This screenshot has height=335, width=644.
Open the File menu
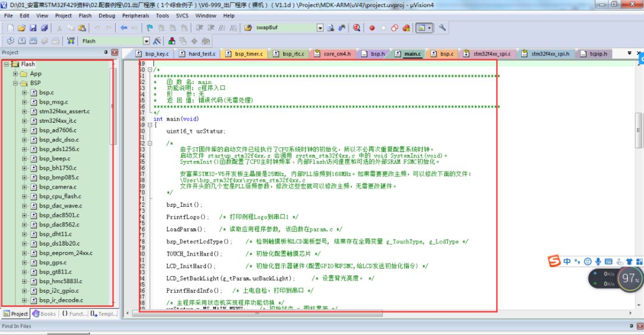8,15
